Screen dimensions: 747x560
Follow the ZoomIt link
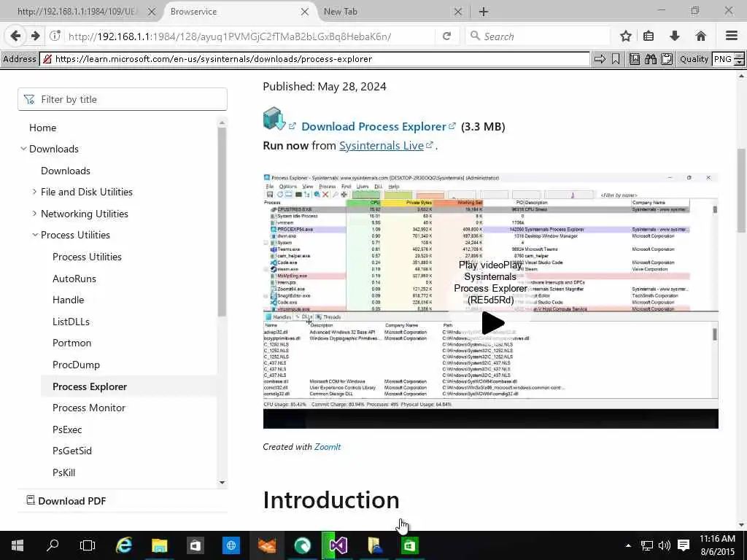(x=328, y=447)
